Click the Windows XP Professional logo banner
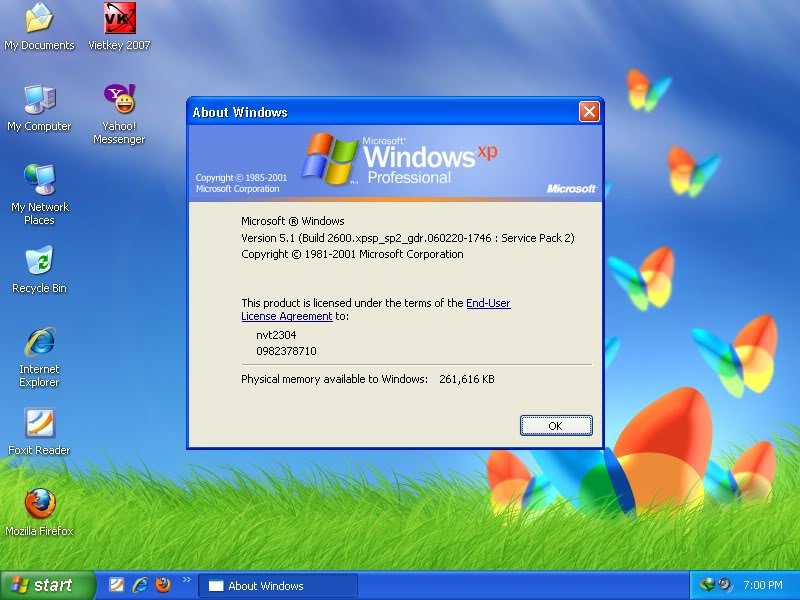This screenshot has width=800, height=600. click(395, 163)
